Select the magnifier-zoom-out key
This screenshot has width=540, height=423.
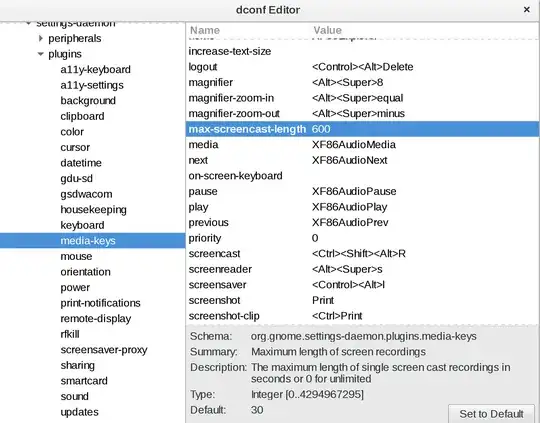pos(234,114)
